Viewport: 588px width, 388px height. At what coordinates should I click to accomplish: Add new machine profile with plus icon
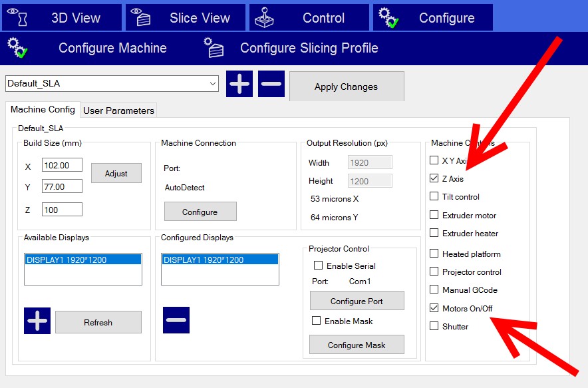(x=239, y=85)
